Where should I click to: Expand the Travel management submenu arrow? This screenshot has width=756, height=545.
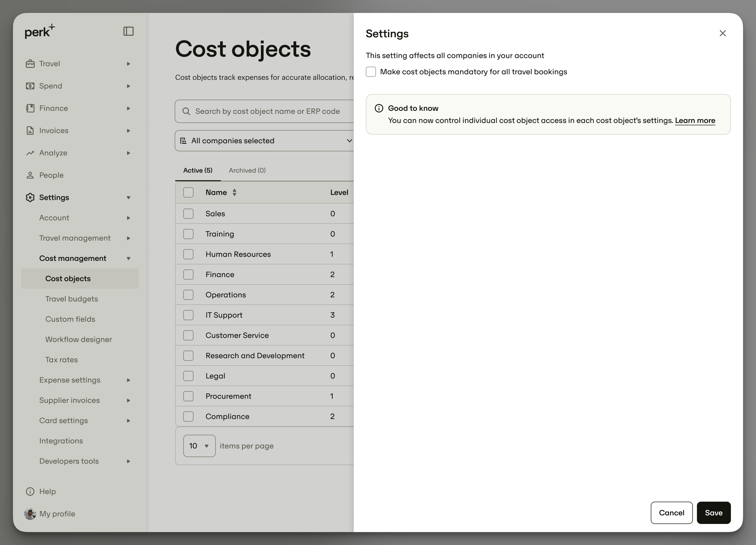tap(128, 238)
